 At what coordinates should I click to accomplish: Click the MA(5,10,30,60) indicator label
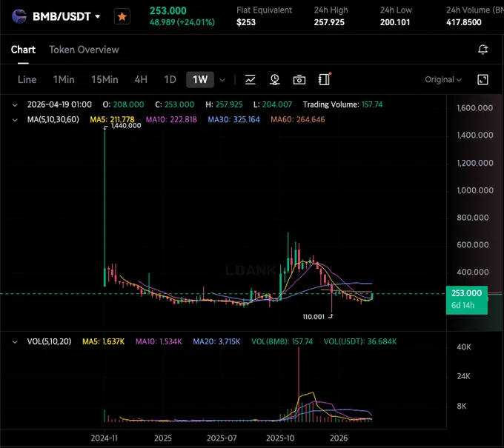pyautogui.click(x=53, y=119)
